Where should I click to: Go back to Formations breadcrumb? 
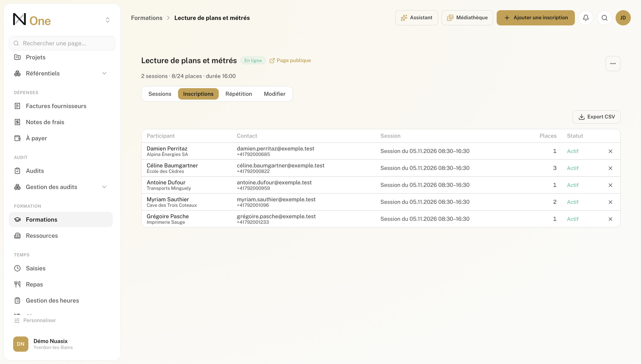pos(147,18)
